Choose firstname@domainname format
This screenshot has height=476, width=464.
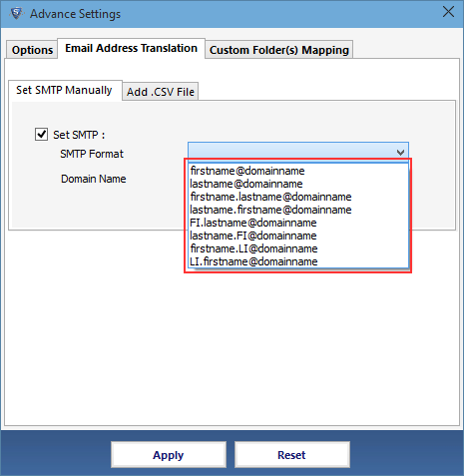point(297,171)
